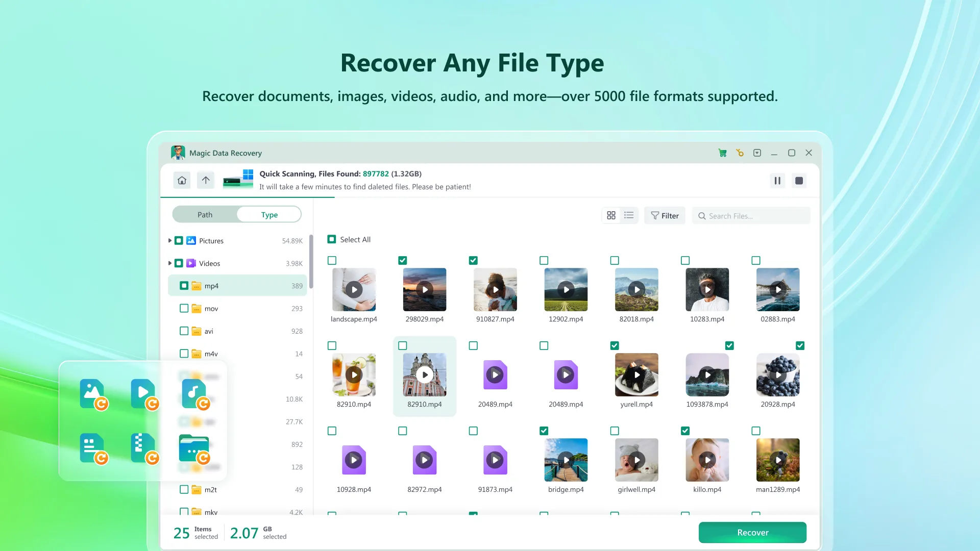Go up one level with the arrow icon
Image resolution: width=980 pixels, height=551 pixels.
[x=206, y=181]
